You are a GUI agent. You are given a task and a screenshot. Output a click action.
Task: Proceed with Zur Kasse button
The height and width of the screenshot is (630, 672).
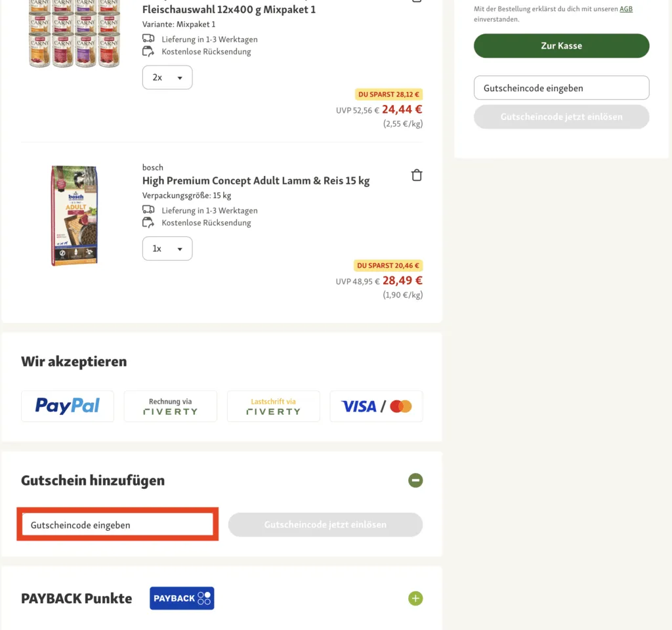561,46
